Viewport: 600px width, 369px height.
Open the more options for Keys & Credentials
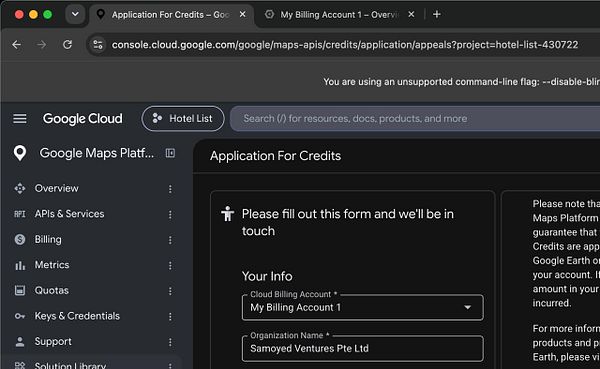click(x=170, y=317)
